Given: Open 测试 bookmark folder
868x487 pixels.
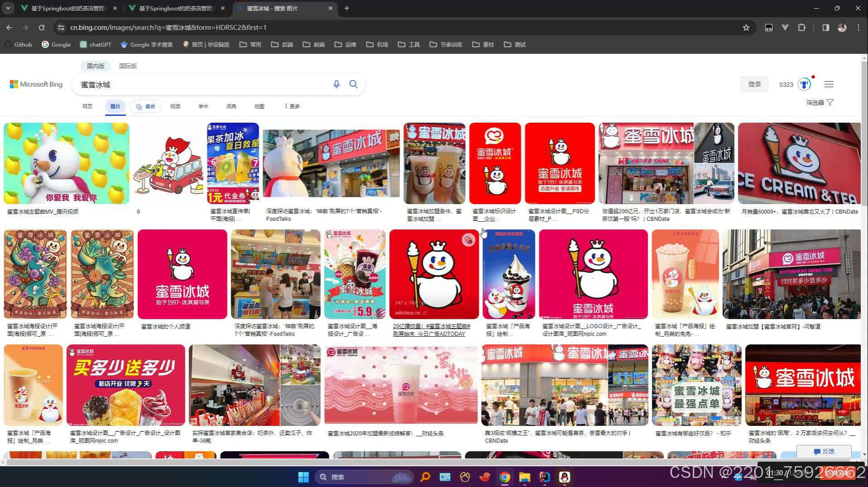Looking at the screenshot, I should point(515,44).
